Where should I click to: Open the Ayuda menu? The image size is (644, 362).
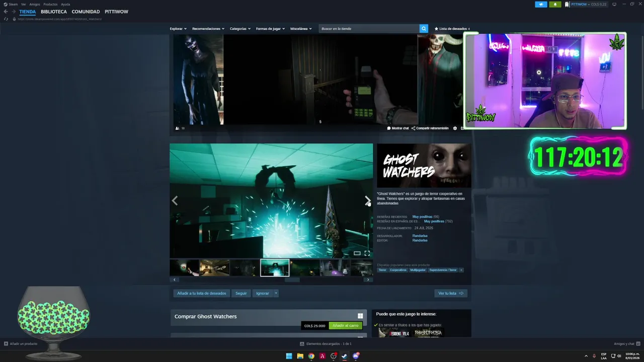65,4
